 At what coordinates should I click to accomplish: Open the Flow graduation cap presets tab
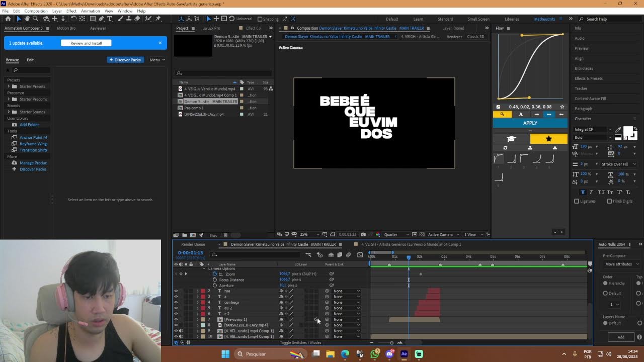point(511,139)
